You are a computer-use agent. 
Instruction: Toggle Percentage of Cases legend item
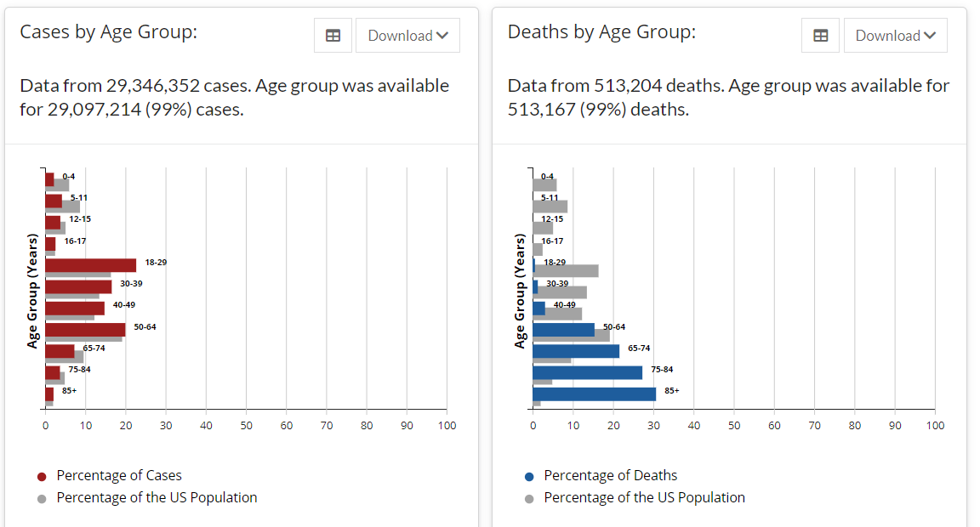[110, 476]
